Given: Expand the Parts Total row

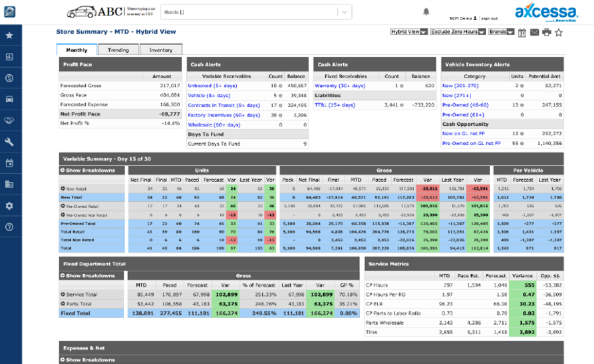Looking at the screenshot, I should [x=63, y=304].
